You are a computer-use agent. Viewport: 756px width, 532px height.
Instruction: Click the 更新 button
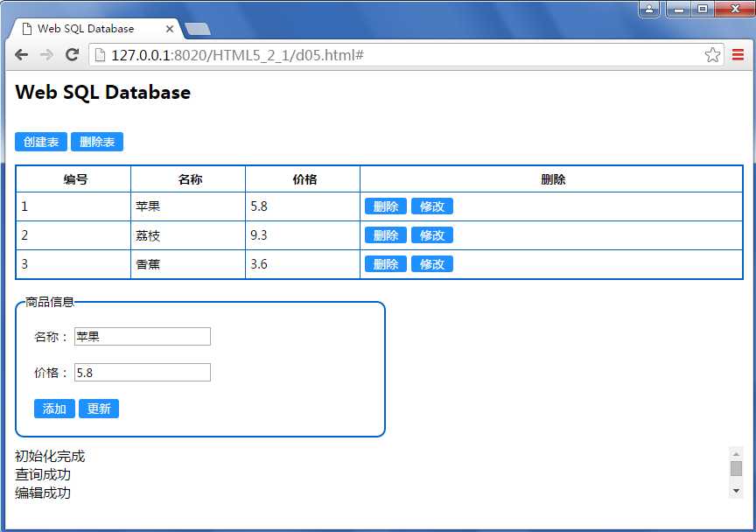click(x=99, y=409)
